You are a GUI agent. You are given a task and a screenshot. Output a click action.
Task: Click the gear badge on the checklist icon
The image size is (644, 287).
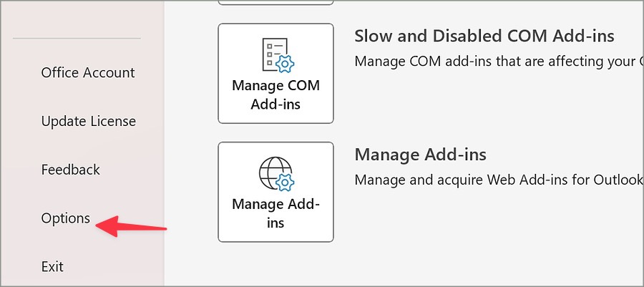click(x=286, y=64)
